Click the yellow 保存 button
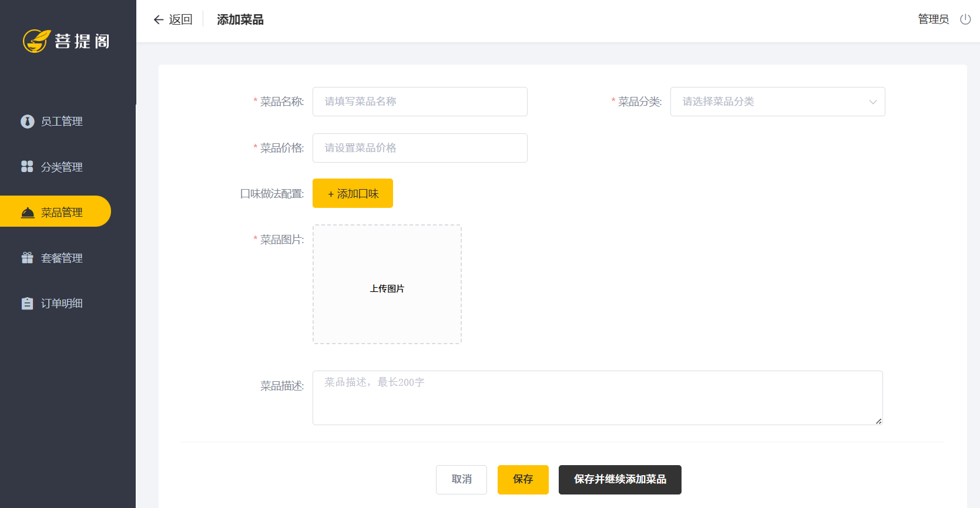 523,480
